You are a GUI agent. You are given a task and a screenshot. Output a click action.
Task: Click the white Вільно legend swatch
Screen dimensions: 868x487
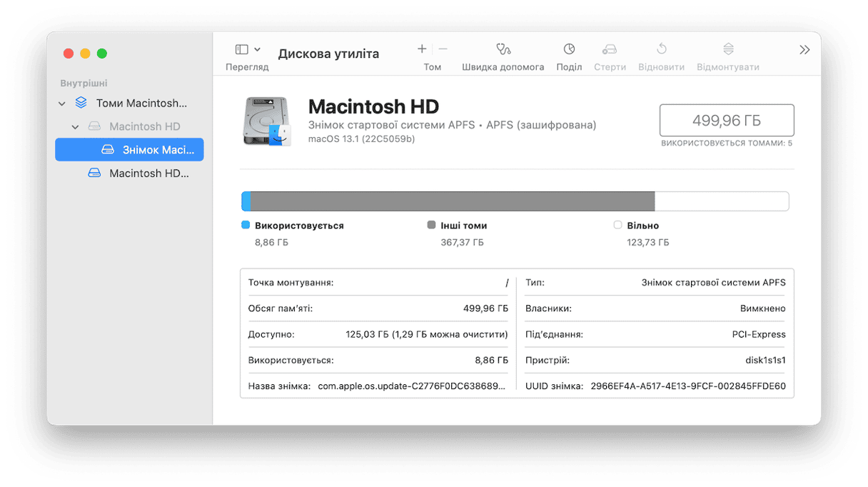pyautogui.click(x=617, y=225)
